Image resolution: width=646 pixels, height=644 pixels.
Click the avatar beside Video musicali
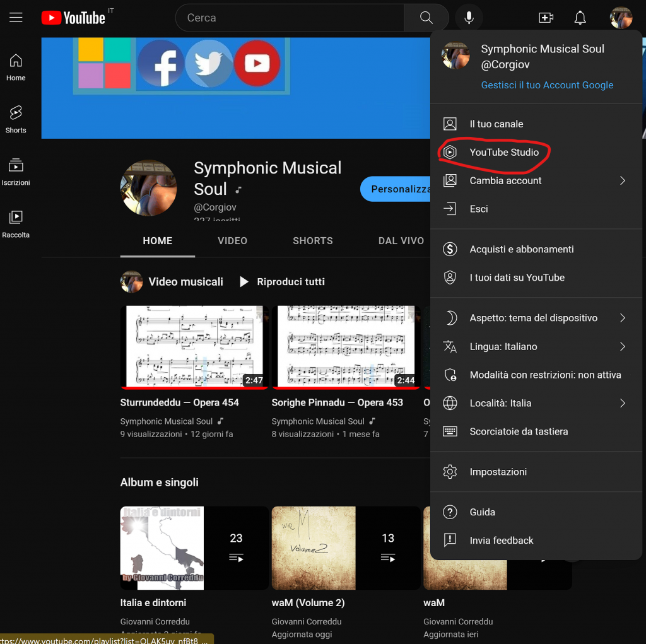point(131,282)
